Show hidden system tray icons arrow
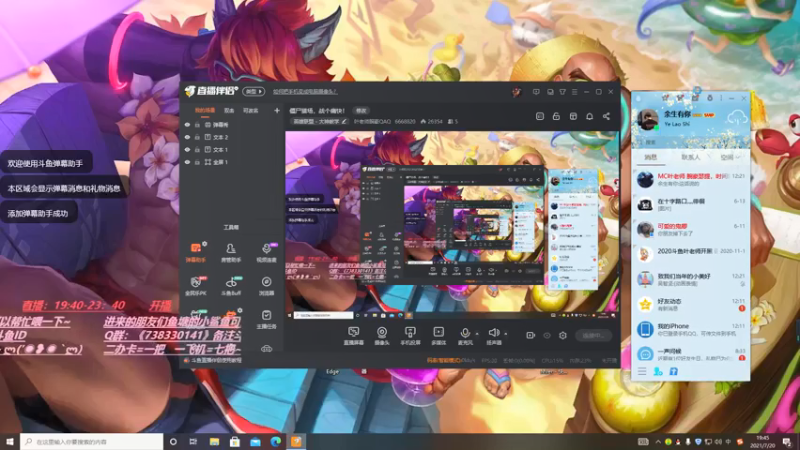800x450 pixels. pos(658,441)
